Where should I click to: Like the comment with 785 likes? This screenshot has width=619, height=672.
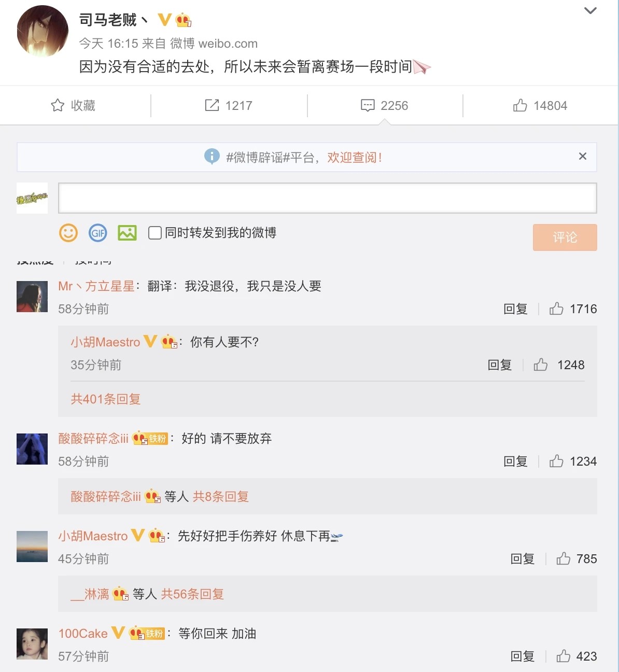click(563, 559)
